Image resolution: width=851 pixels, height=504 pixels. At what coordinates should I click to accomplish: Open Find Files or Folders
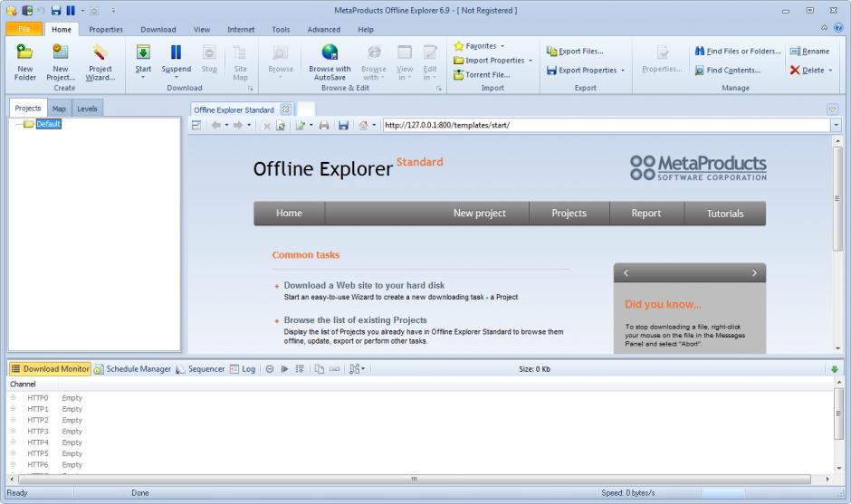click(738, 51)
